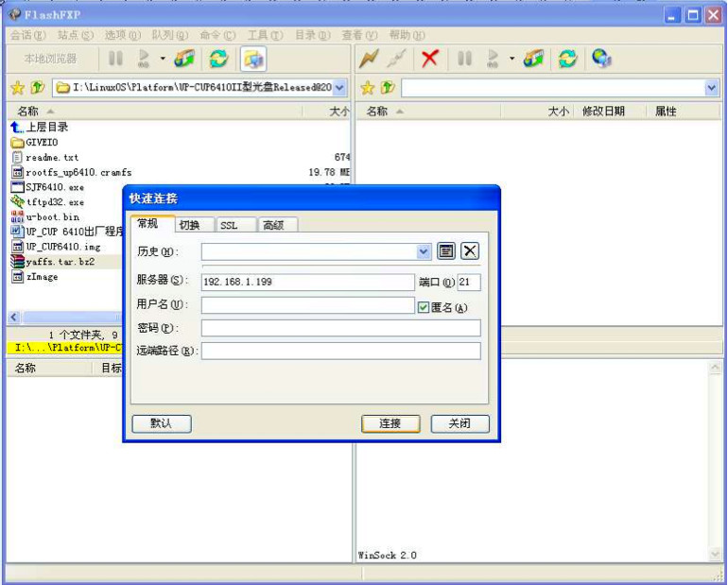Click the 远端路径 remote path field
728x585 pixels.
(x=340, y=351)
